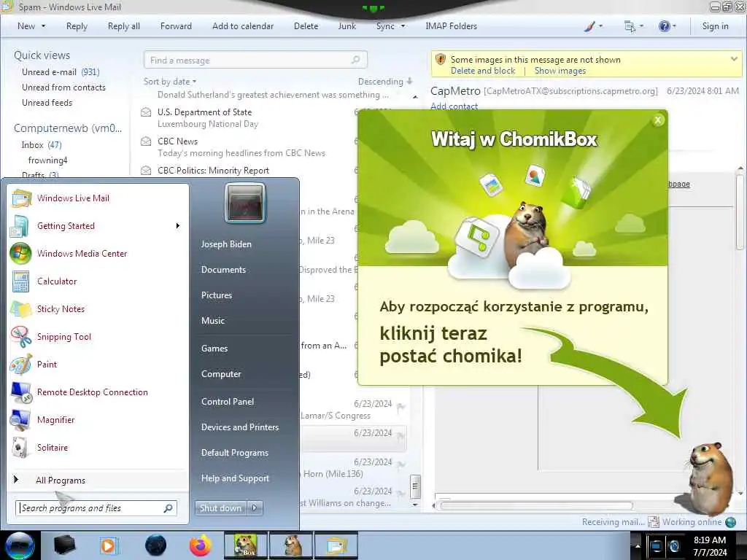The height and width of the screenshot is (560, 747).
Task: Open Shut down options arrow
Action: click(x=255, y=508)
